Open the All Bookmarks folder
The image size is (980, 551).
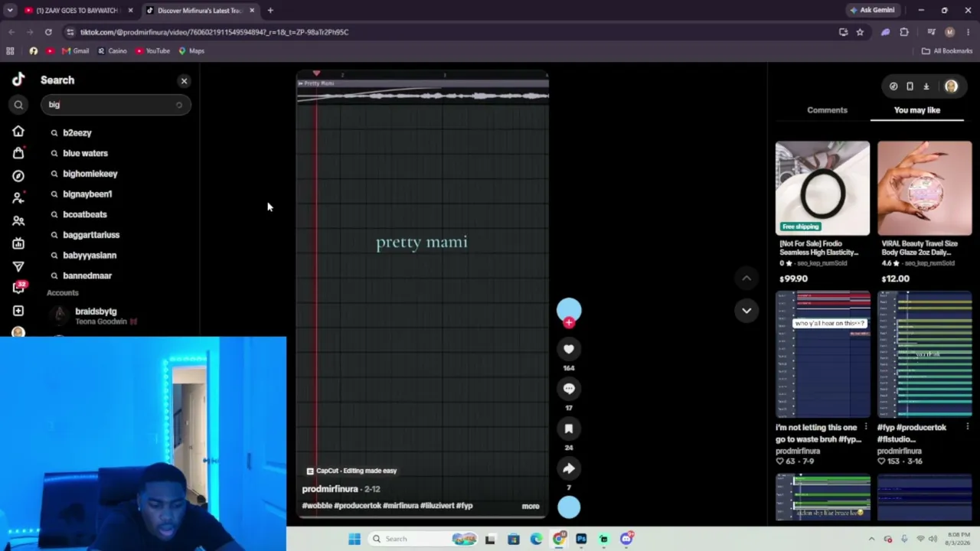(x=947, y=51)
